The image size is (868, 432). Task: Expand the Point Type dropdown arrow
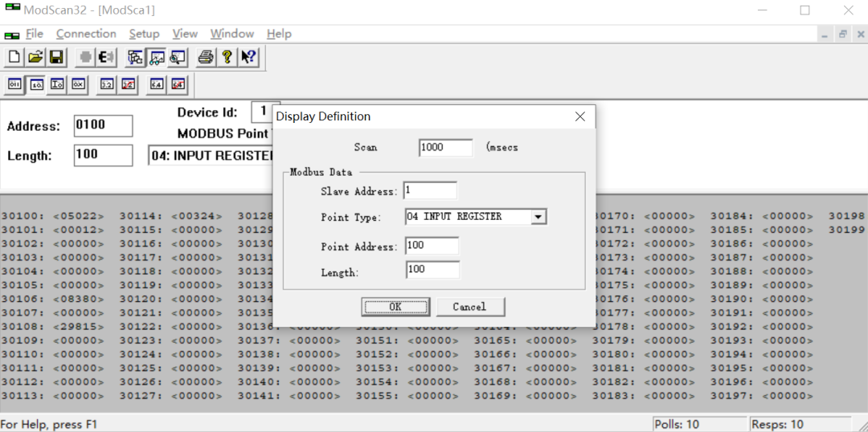click(x=538, y=218)
